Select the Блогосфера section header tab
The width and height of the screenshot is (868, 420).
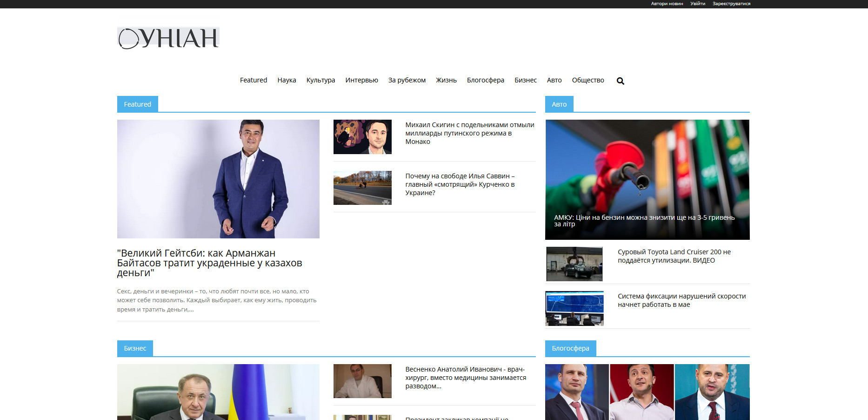click(570, 348)
